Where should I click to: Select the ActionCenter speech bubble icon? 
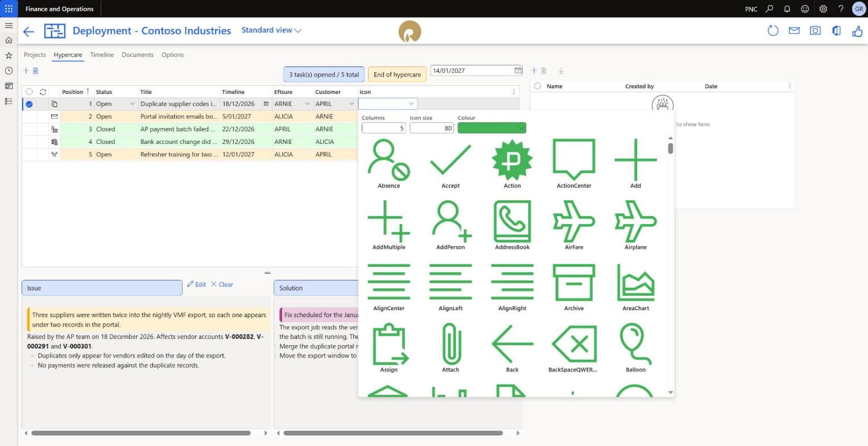pyautogui.click(x=574, y=164)
